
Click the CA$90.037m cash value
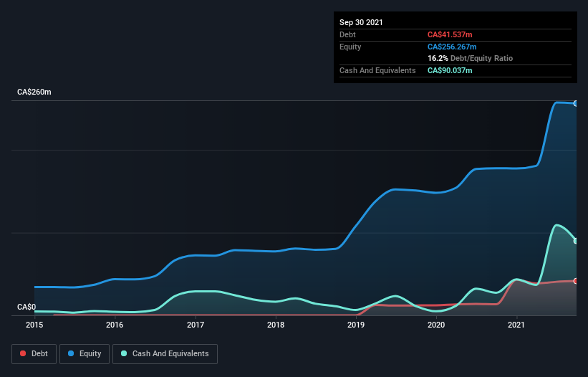[450, 70]
